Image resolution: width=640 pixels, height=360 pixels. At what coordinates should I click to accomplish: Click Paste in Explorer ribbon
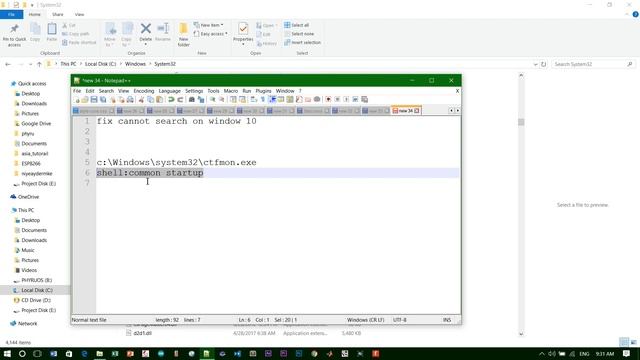point(52,32)
